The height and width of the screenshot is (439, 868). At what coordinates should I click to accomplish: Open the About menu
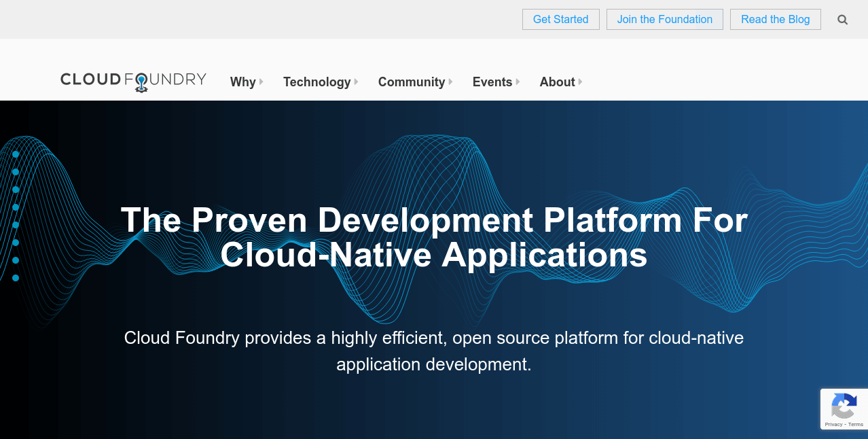point(561,82)
